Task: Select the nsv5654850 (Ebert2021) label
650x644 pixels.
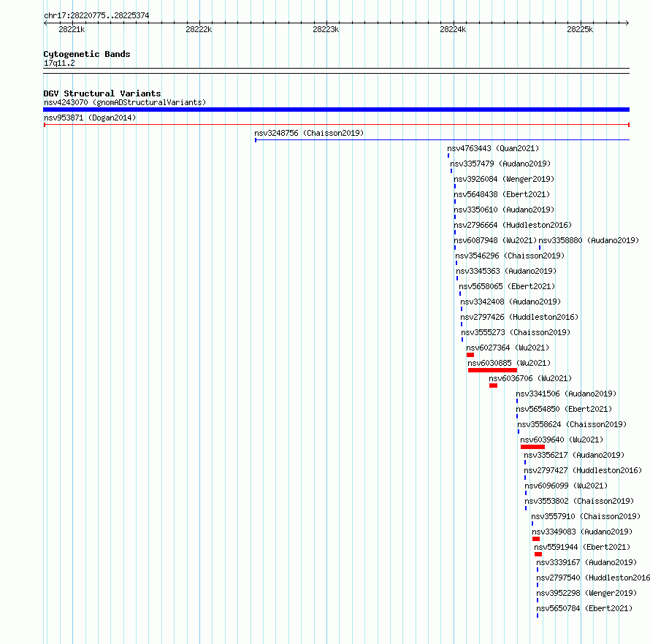Action: coord(564,409)
